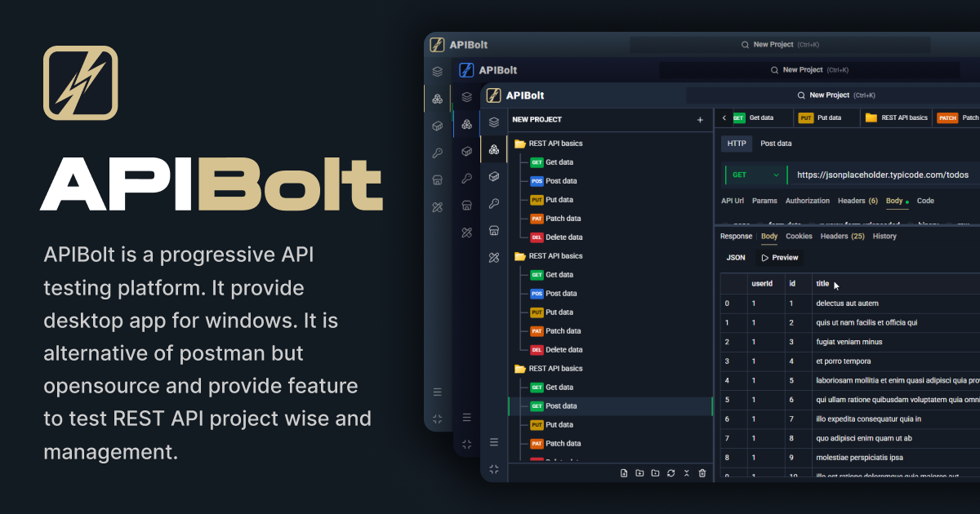Open the key icon in front window sidebar
Viewport: 980px width, 514px height.
[493, 203]
